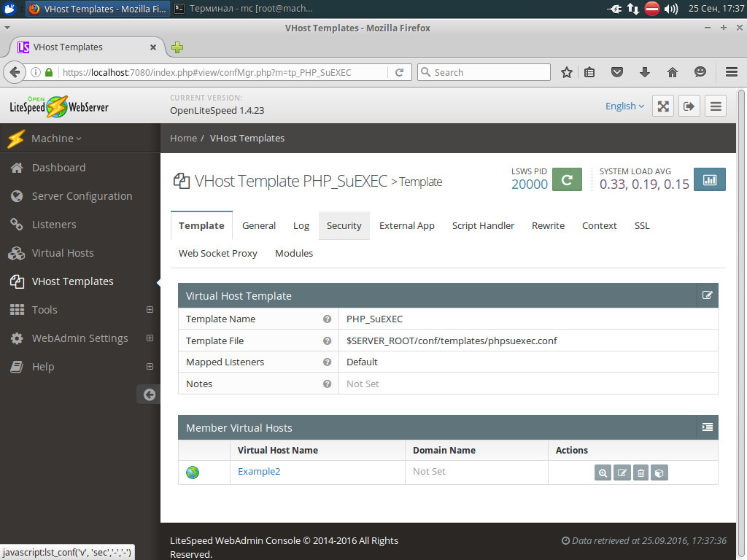Open the Machine dropdown in the sidebar

coord(56,139)
